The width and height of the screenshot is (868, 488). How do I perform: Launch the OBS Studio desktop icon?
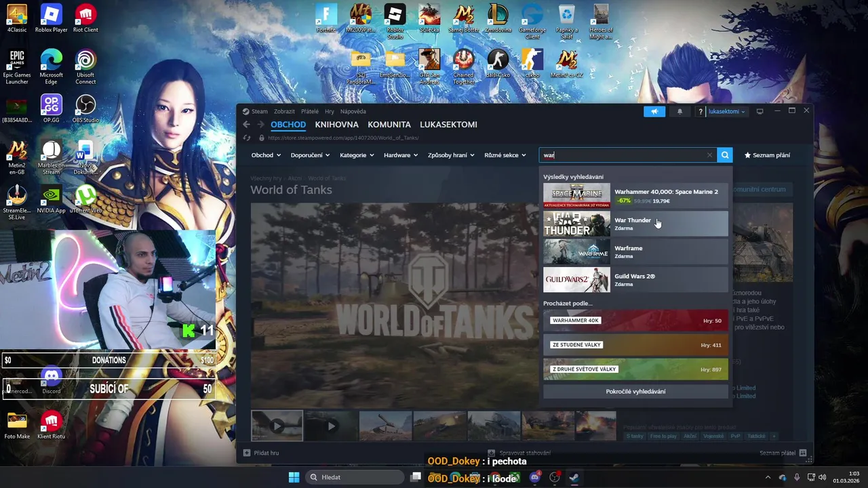[85, 108]
